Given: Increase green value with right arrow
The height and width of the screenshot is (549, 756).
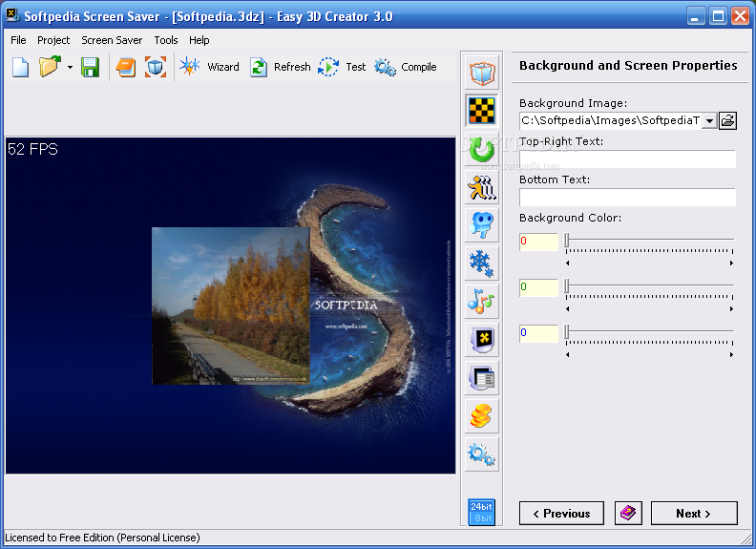Looking at the screenshot, I should click(x=731, y=308).
